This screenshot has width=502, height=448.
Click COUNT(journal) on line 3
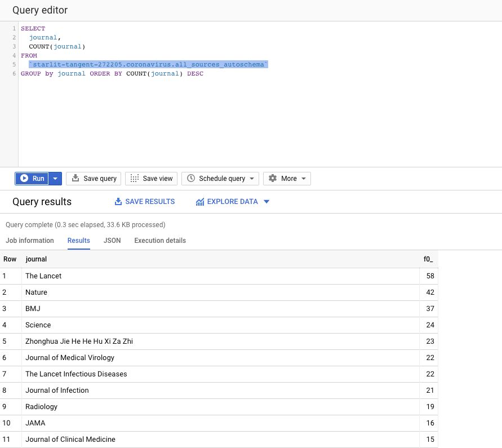(57, 46)
